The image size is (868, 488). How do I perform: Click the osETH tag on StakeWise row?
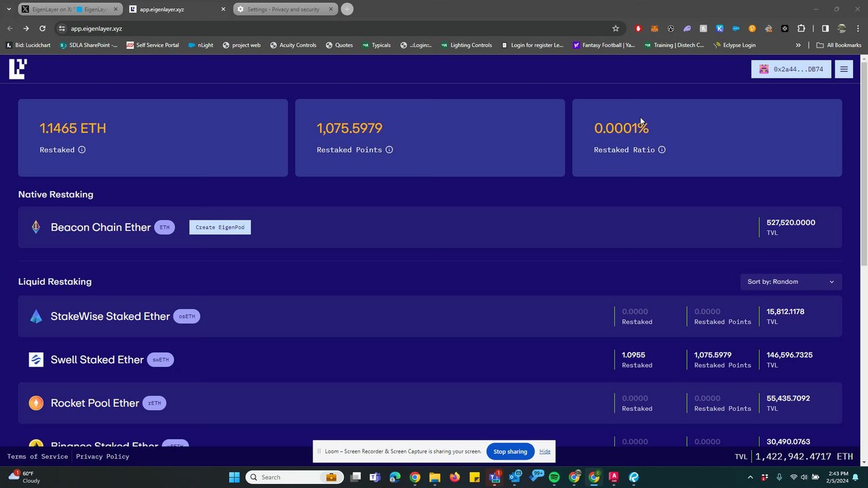pos(186,317)
